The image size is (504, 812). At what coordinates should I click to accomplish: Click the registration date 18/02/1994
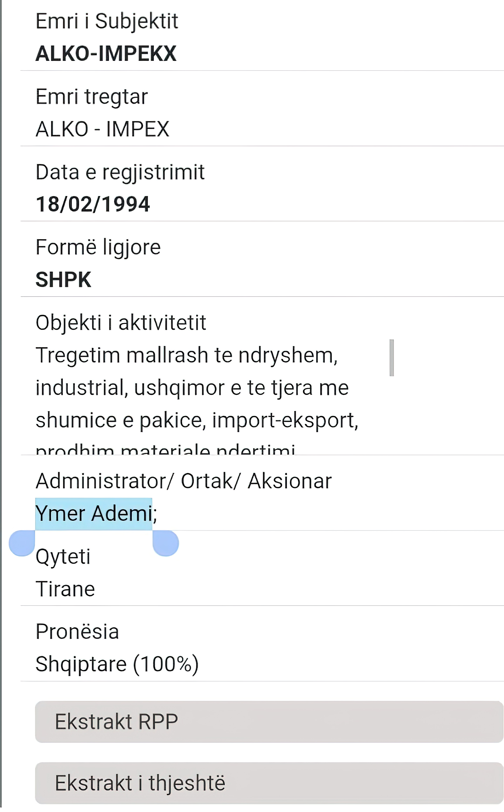pyautogui.click(x=93, y=204)
